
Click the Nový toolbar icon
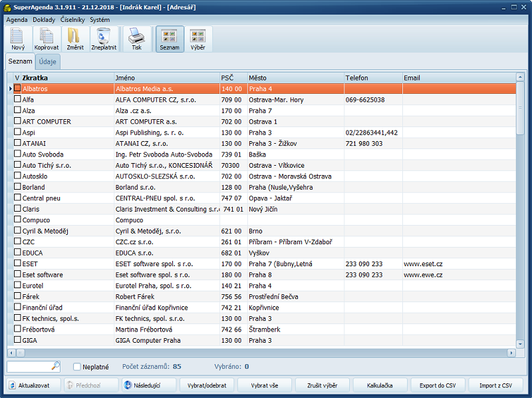point(18,39)
